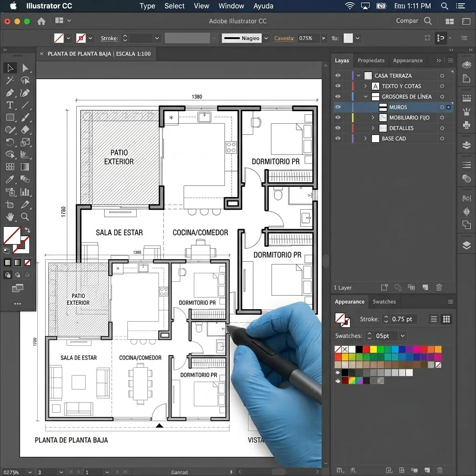Screen dimensions: 476x476
Task: Hide the TEXTO Y COTAS layer
Action: (338, 86)
